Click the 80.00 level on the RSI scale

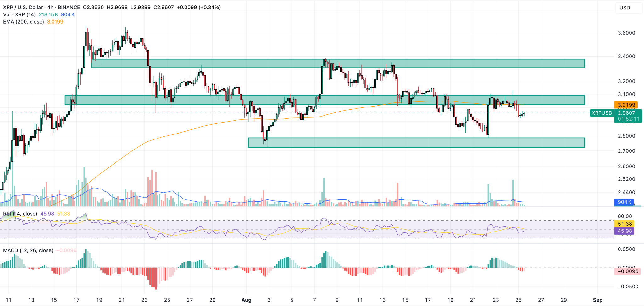tap(625, 216)
